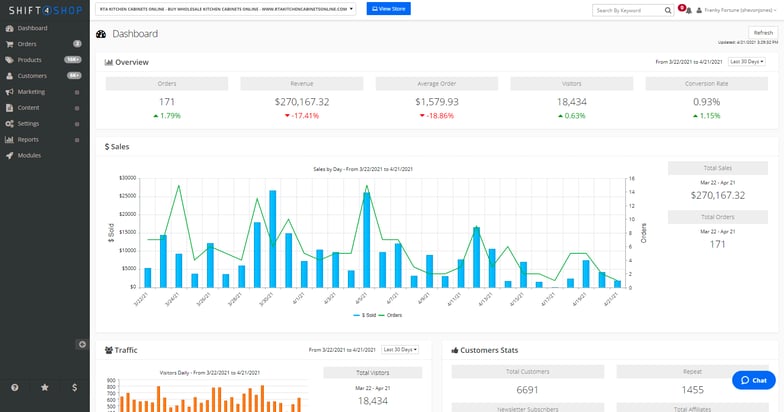The image size is (784, 412).
Task: Click the Total Sales header in Sales panel
Action: tap(718, 168)
